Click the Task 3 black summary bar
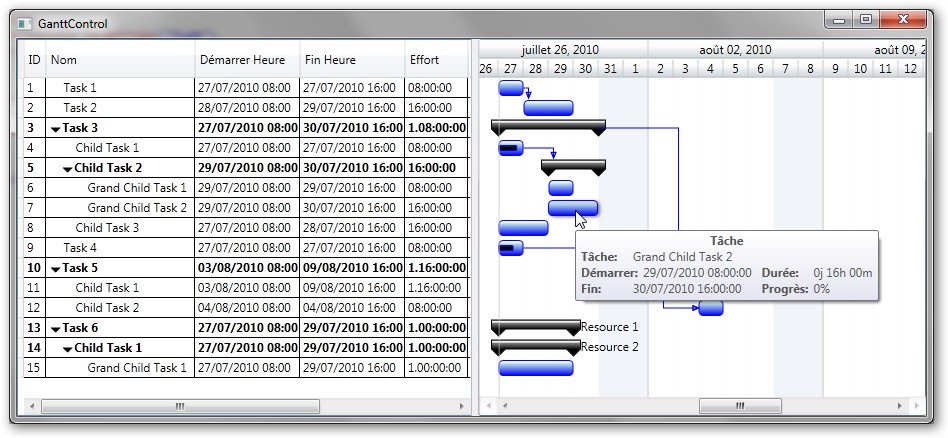Screen dimensions: 948x438 click(548, 125)
